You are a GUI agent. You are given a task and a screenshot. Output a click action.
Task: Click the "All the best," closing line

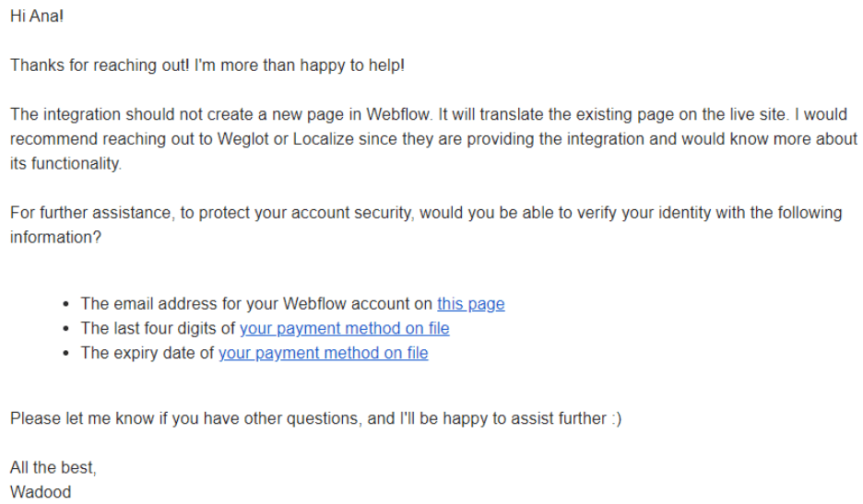53,467
